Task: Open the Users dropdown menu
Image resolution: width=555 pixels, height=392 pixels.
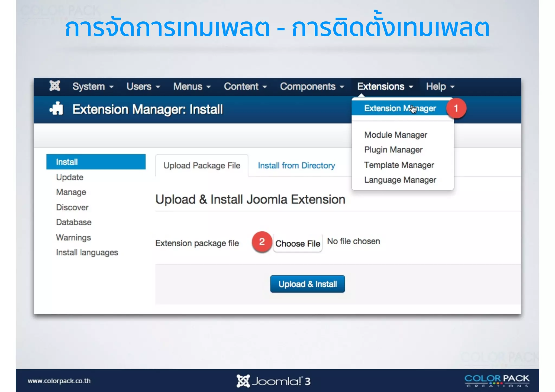Action: 143,87
